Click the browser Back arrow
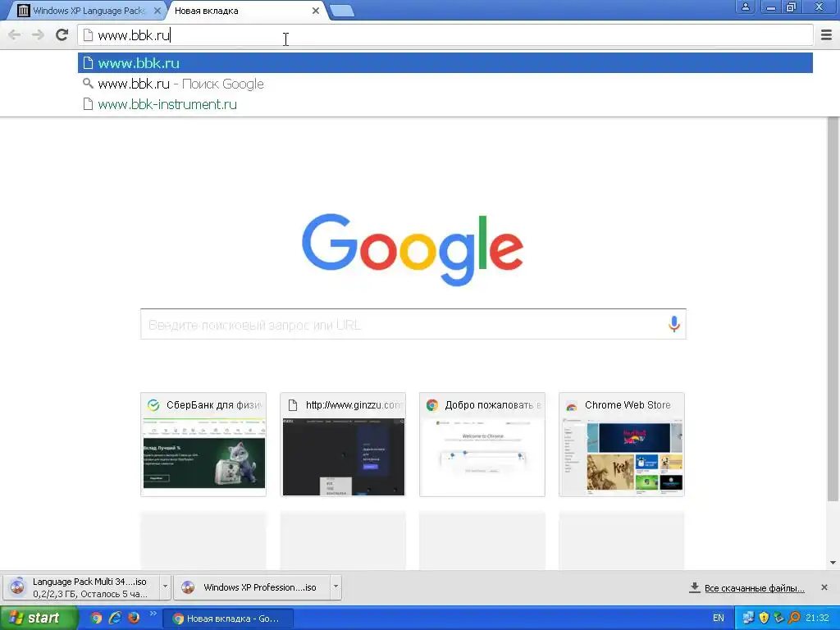 (15, 35)
